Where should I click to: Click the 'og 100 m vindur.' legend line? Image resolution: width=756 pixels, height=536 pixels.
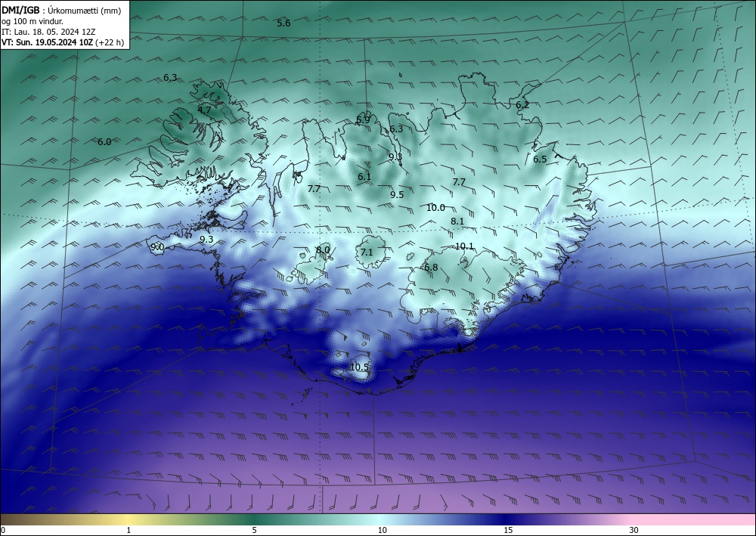(x=33, y=21)
